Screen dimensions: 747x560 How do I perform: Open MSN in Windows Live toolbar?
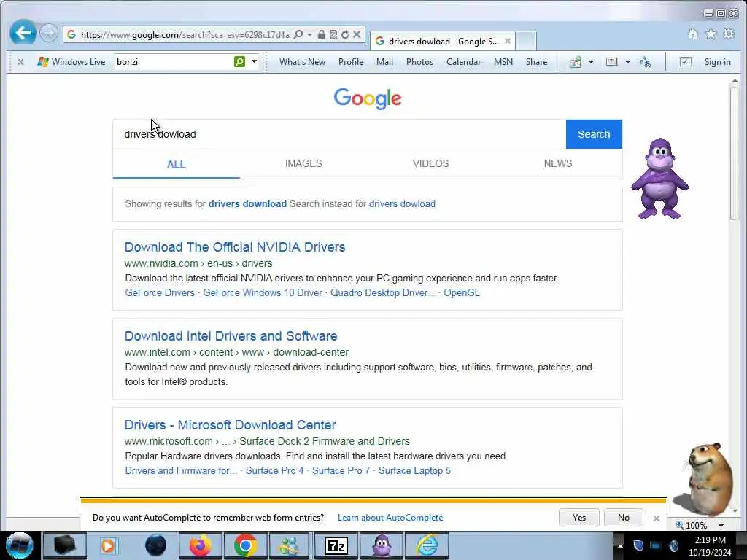click(503, 62)
